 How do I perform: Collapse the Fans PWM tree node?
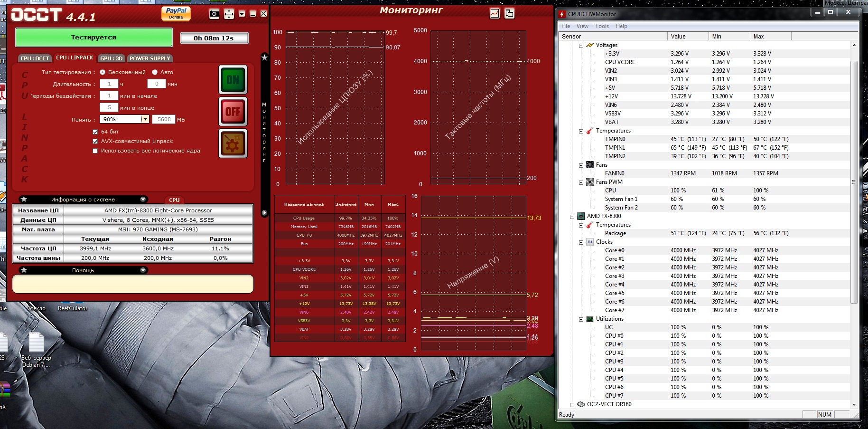coord(581,182)
